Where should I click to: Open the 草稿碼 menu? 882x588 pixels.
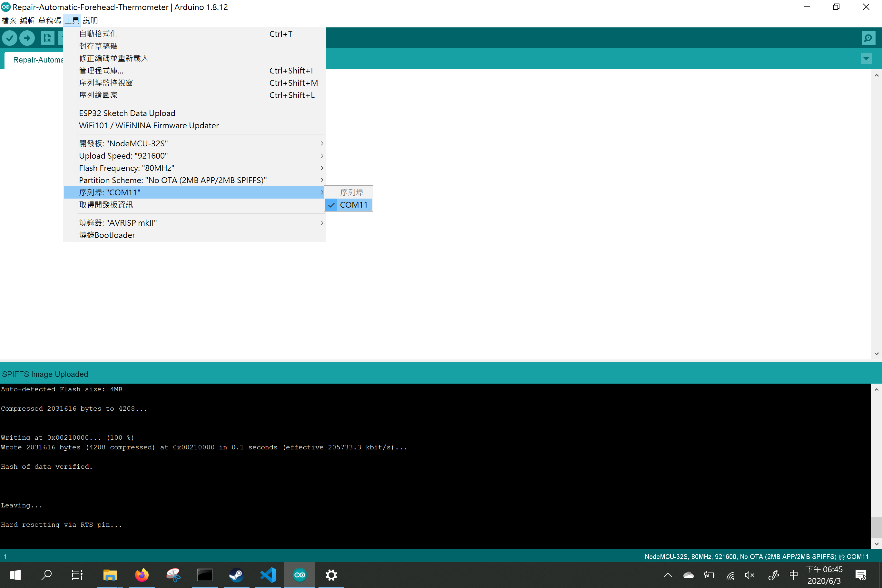[x=50, y=20]
